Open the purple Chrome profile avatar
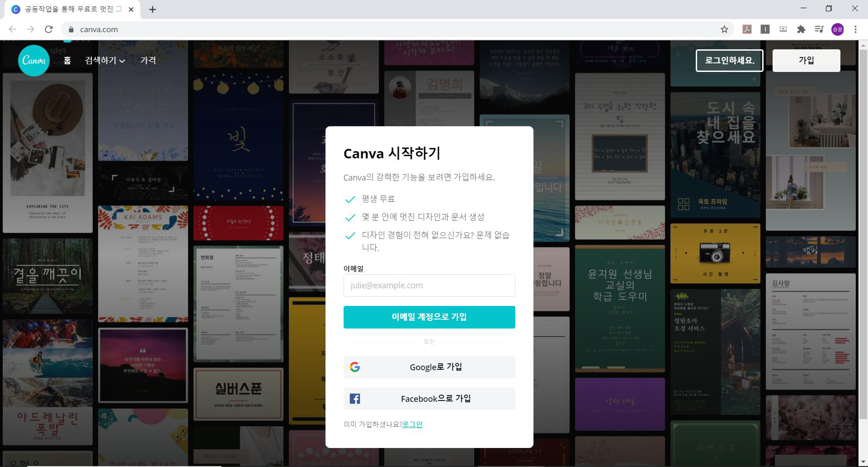Image resolution: width=868 pixels, height=467 pixels. (837, 29)
